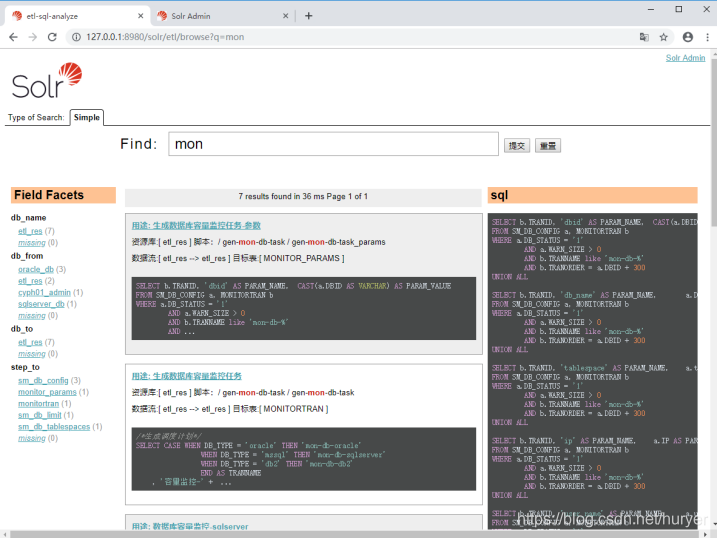Click the 重置 reset button

click(x=548, y=146)
